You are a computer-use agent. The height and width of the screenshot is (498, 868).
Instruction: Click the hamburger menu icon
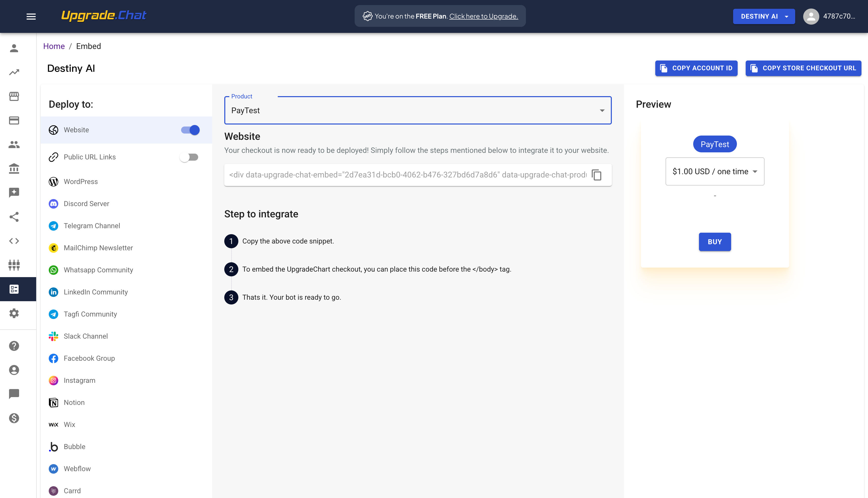pyautogui.click(x=31, y=16)
